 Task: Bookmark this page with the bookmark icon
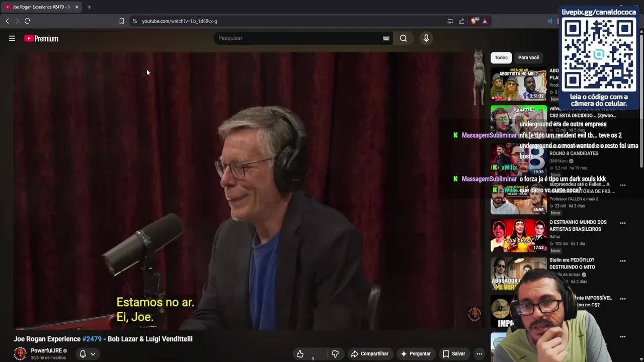tap(121, 21)
